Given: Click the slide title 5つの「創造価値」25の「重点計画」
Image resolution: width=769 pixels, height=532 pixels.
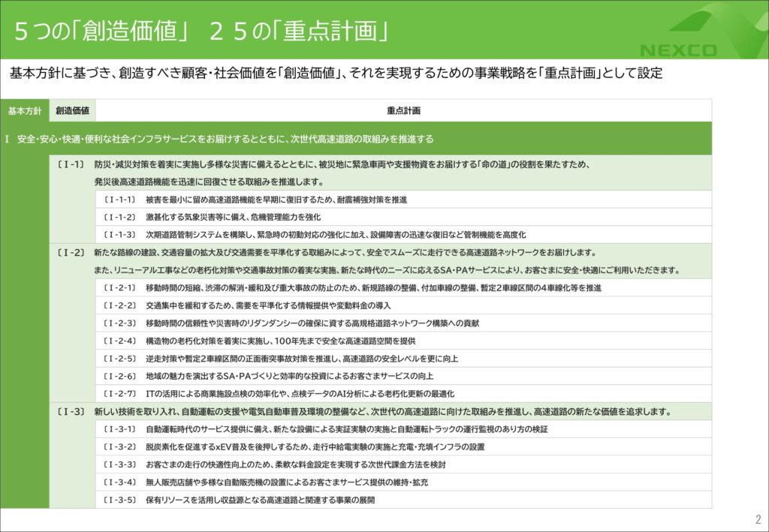Looking at the screenshot, I should (x=201, y=31).
